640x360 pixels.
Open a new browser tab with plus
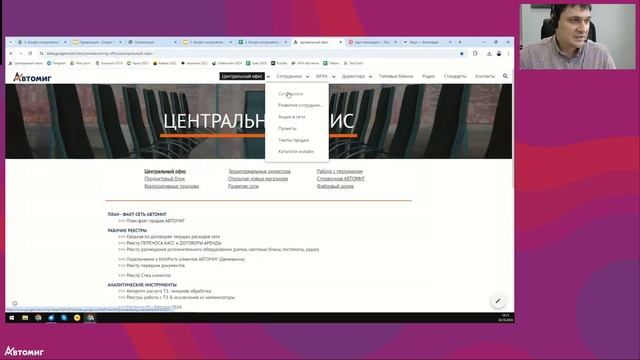point(460,42)
